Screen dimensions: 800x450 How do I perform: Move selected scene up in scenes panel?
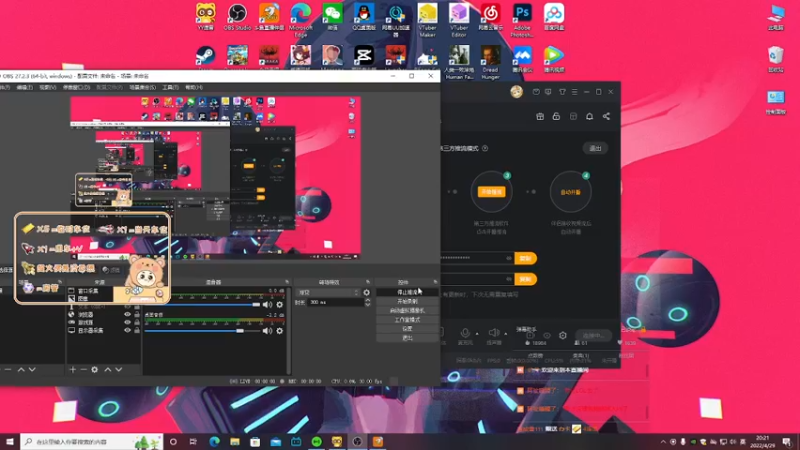[21, 369]
